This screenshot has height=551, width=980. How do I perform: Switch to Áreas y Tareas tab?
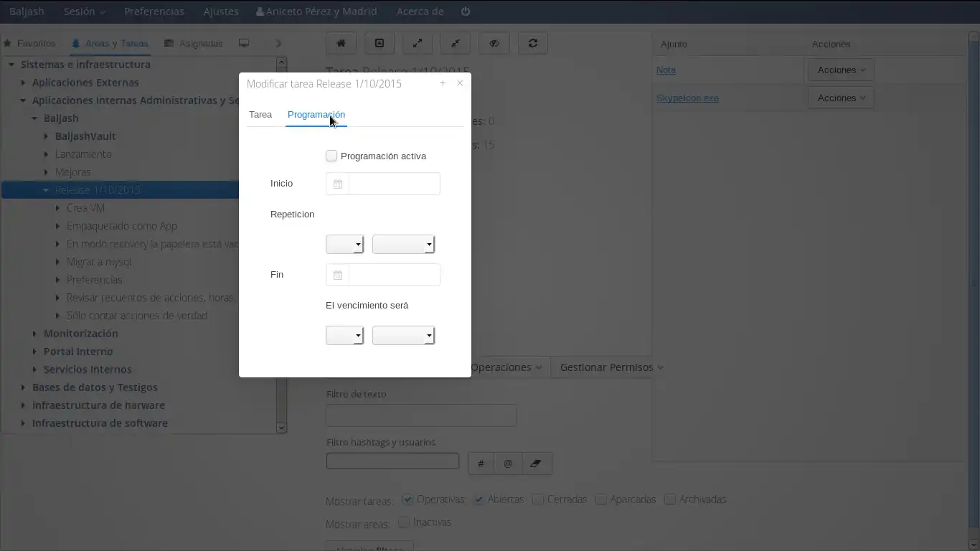pos(110,43)
